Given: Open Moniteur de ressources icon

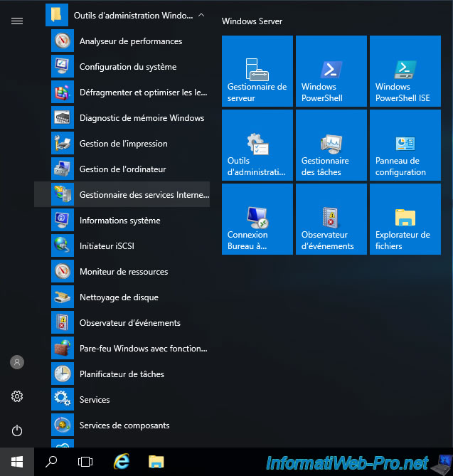Looking at the screenshot, I should [x=63, y=271].
